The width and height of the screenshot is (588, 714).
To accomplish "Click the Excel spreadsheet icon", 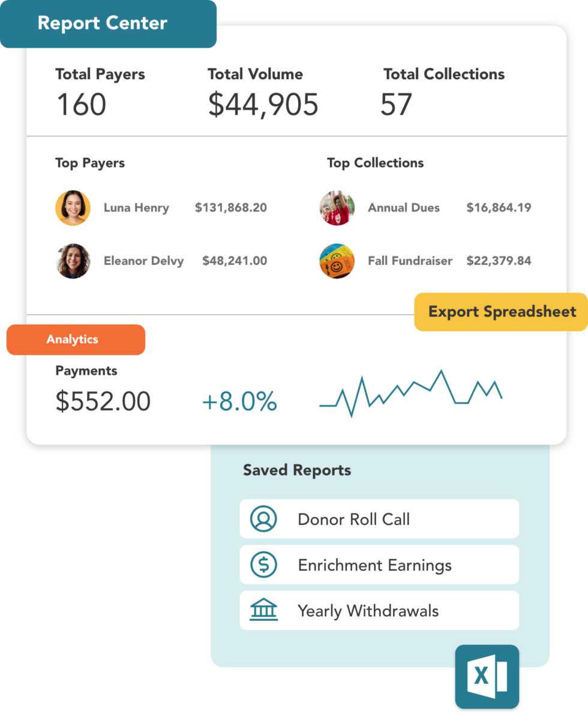I will click(x=487, y=677).
